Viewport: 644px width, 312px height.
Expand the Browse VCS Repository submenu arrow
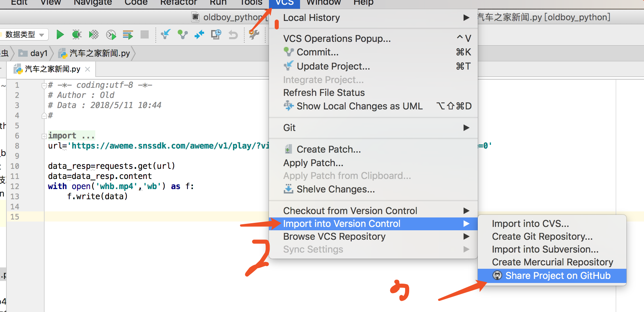[466, 236]
